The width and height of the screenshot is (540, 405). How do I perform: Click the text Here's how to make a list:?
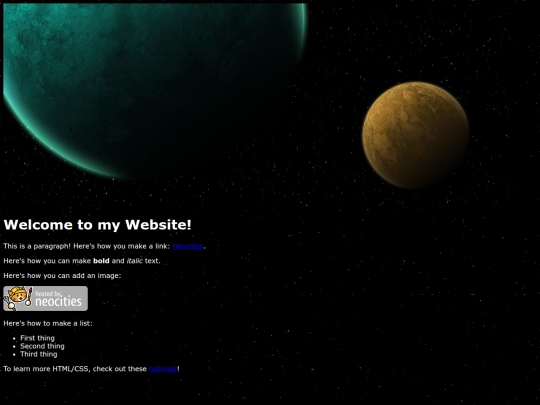(x=48, y=323)
